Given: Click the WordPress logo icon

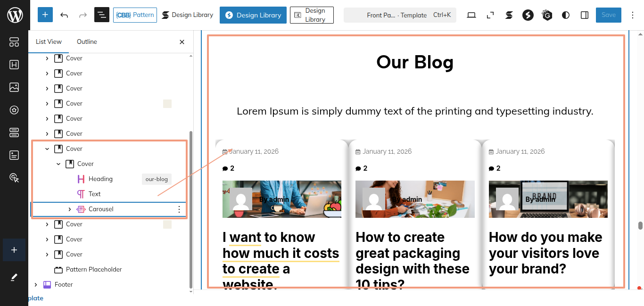Looking at the screenshot, I should [x=15, y=15].
